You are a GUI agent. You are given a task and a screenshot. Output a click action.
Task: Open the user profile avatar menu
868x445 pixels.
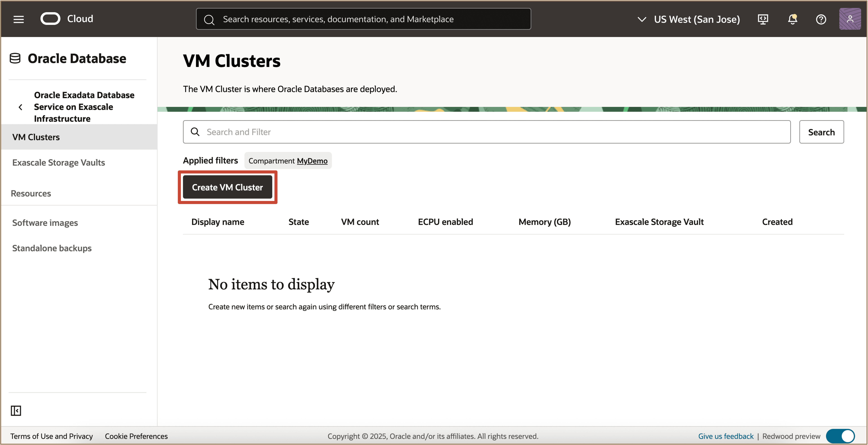[x=850, y=18]
